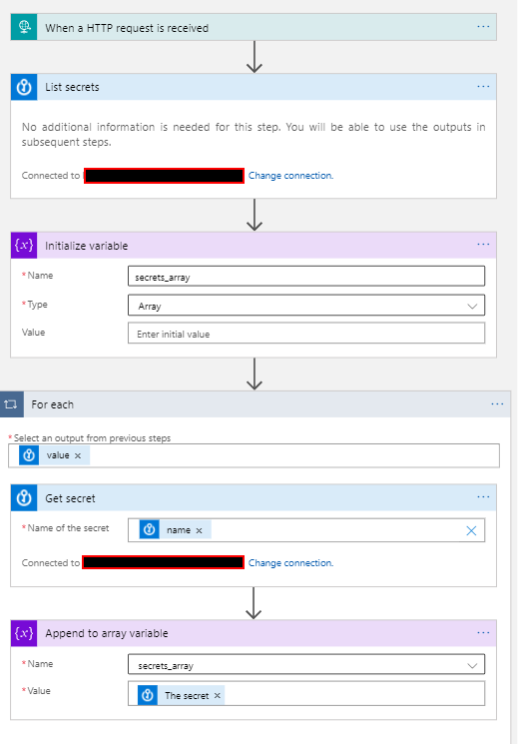Click the For each output selection field

coord(254,456)
